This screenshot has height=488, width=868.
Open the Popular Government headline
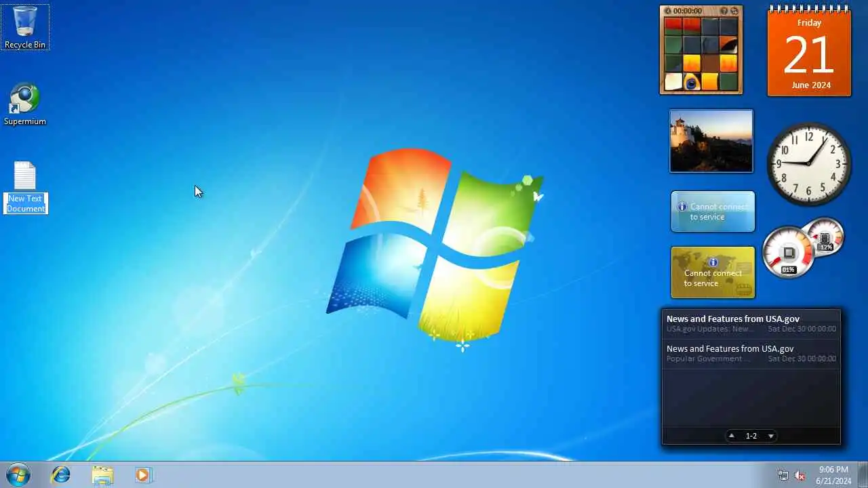751,353
